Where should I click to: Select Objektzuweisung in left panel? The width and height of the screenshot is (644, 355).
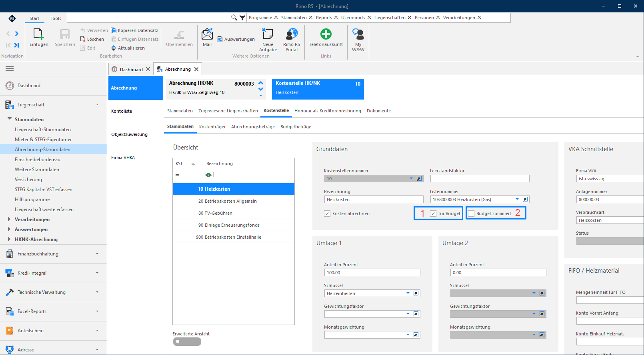click(x=129, y=134)
